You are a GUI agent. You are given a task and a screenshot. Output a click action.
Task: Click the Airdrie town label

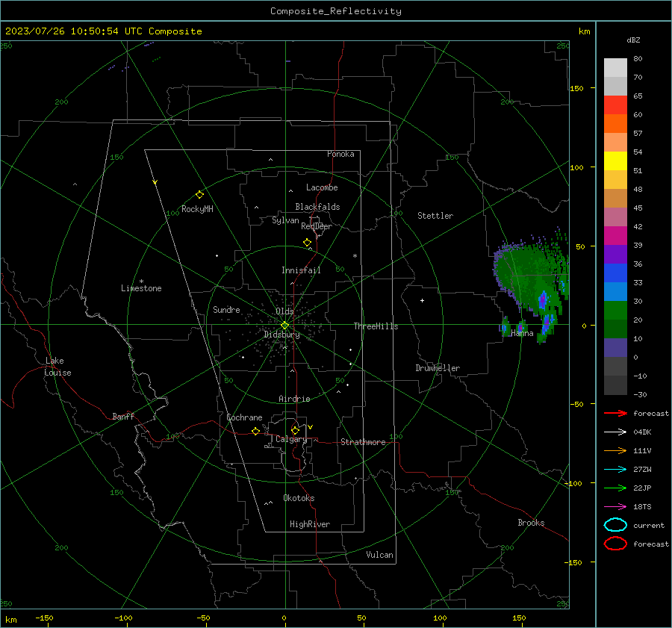(294, 399)
